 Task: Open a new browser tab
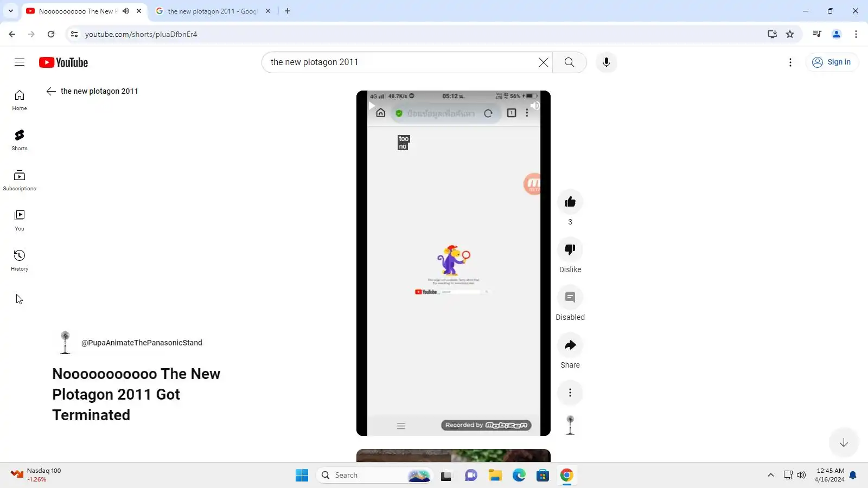(288, 11)
